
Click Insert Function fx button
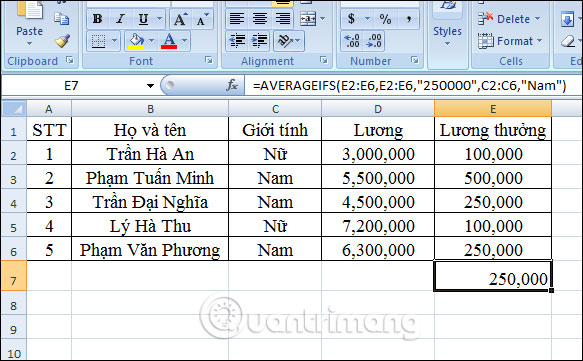point(232,86)
